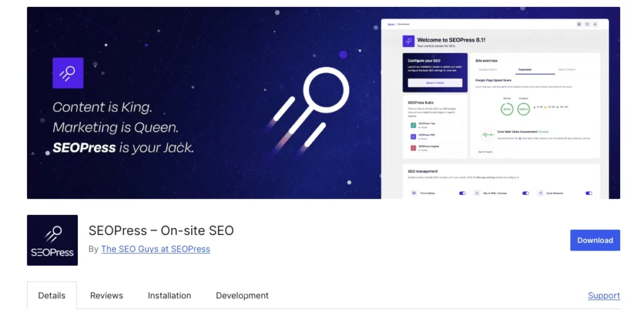Click the SEOPress Insights plugin icon

point(413,148)
